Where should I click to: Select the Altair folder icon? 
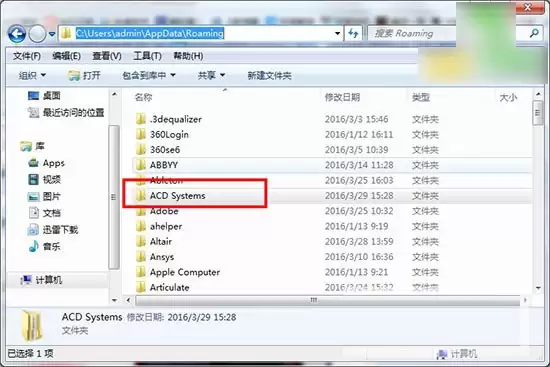click(x=141, y=241)
